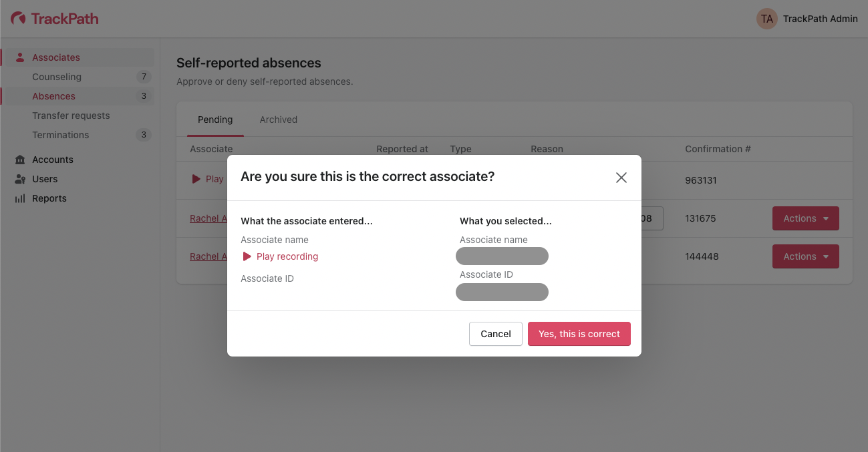Viewport: 868px width, 452px height.
Task: Click the Associate name field under What you selected
Action: tap(502, 256)
